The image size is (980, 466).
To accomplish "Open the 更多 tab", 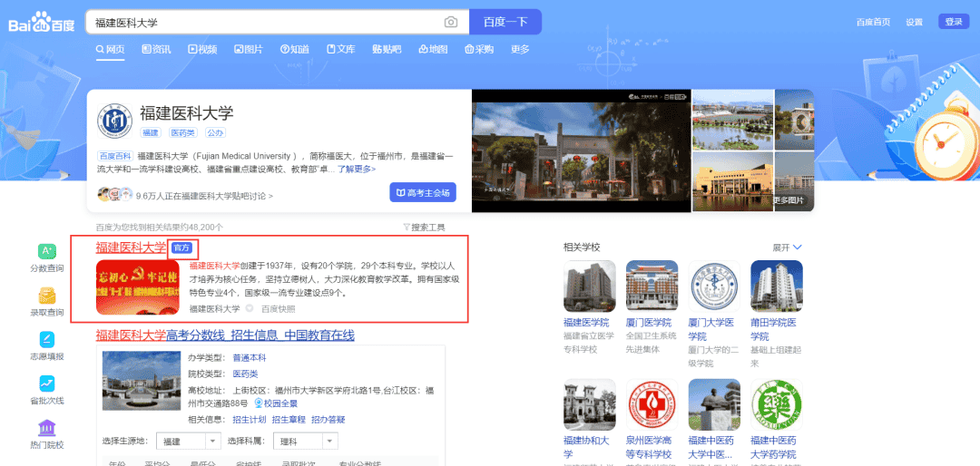I will point(520,49).
